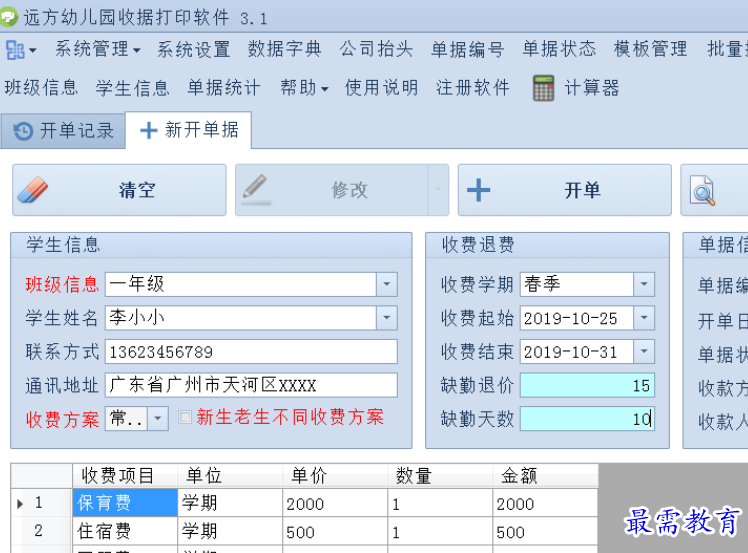Click the plus icon on 新开单据 tab
748x553 pixels.
click(148, 130)
